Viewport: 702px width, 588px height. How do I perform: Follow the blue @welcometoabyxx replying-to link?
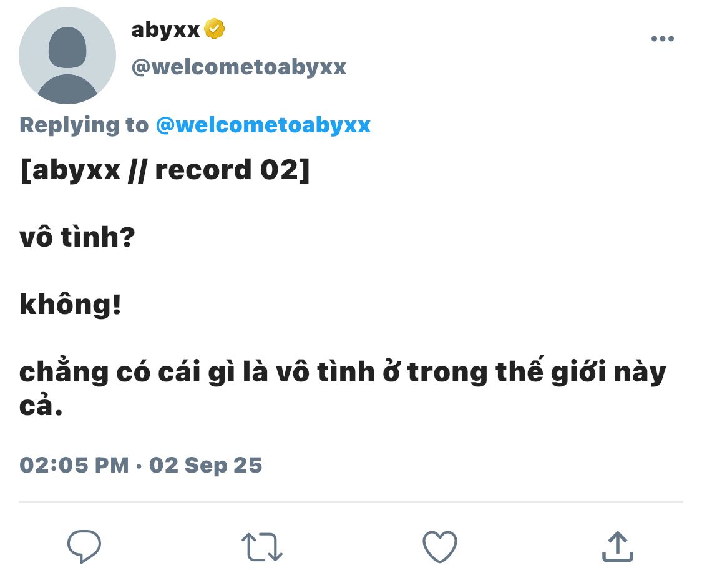(263, 125)
